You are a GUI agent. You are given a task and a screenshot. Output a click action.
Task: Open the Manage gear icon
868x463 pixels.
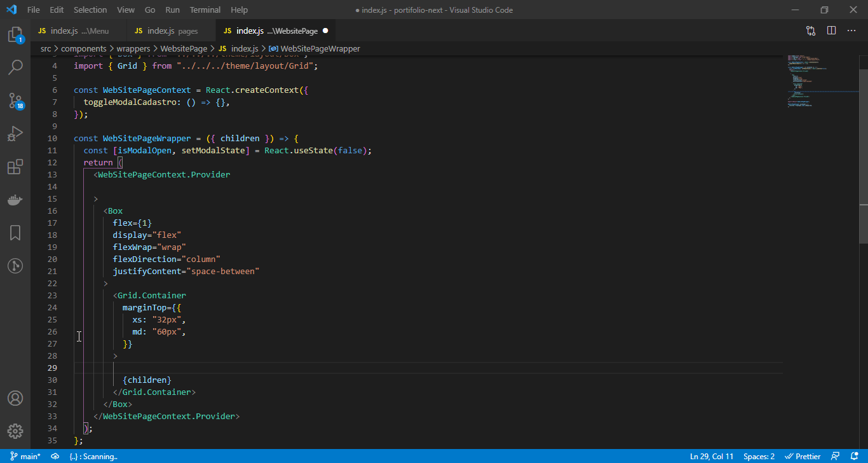[15, 431]
